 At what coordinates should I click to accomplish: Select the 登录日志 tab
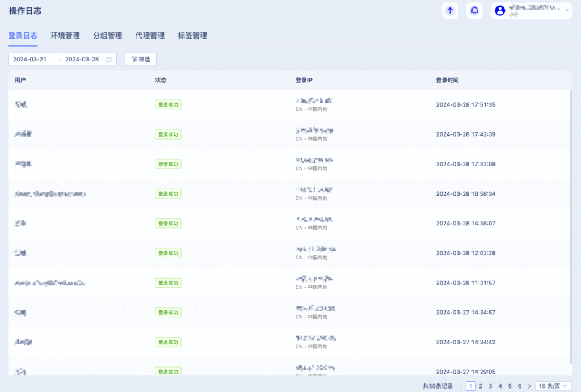pos(23,36)
